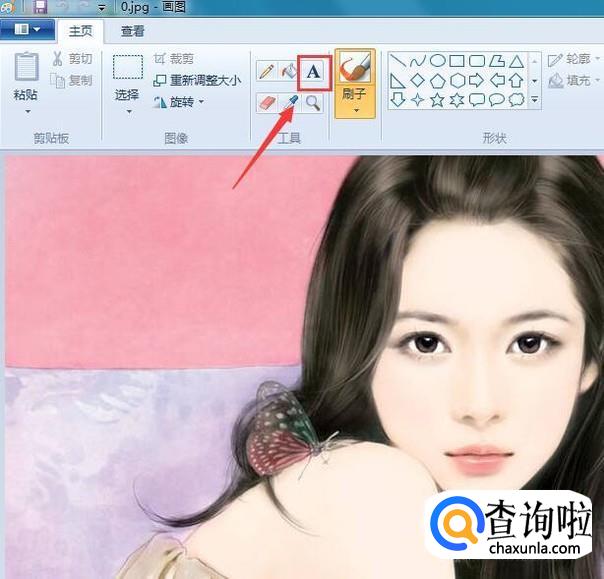Choose the Eraser tool
The width and height of the screenshot is (604, 579).
pos(267,103)
